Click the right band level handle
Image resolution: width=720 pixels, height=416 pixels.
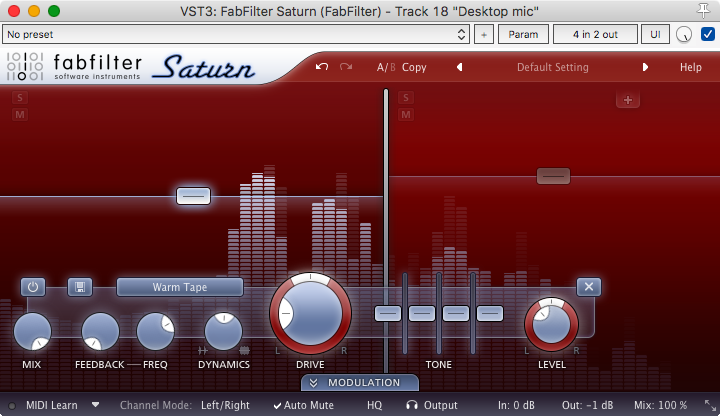(553, 176)
